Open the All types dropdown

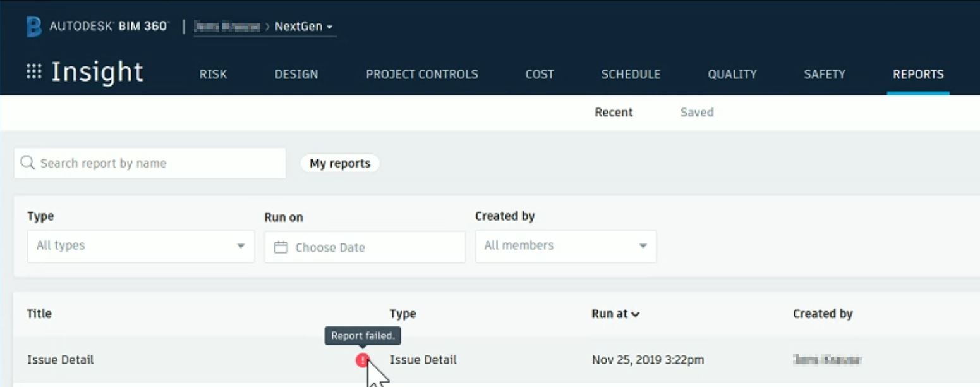coord(140,246)
